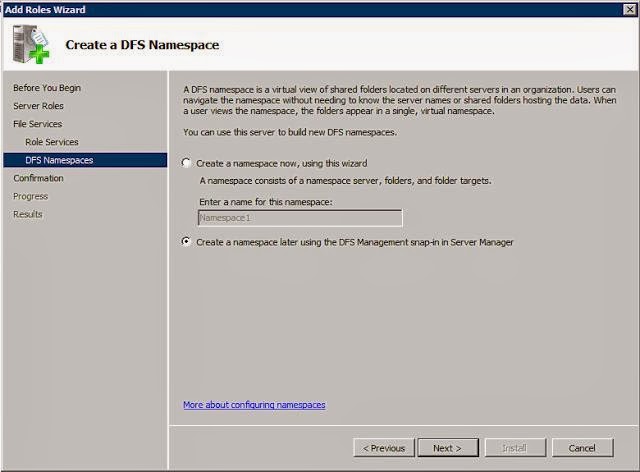The height and width of the screenshot is (472, 640).
Task: Click 'You can use this server' sentence
Action: click(290, 132)
